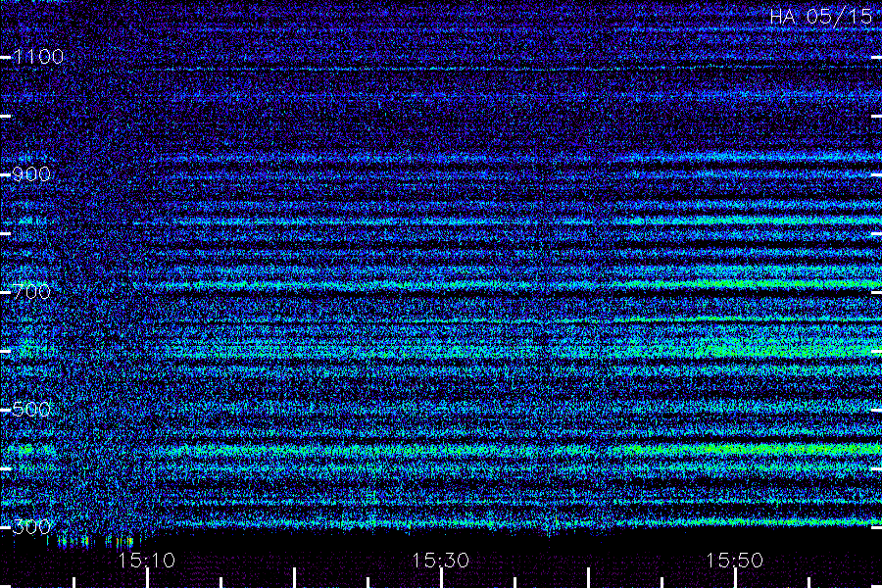This screenshot has height=588, width=882.
Task: Click the 900 frequency axis label
Action: click(31, 174)
